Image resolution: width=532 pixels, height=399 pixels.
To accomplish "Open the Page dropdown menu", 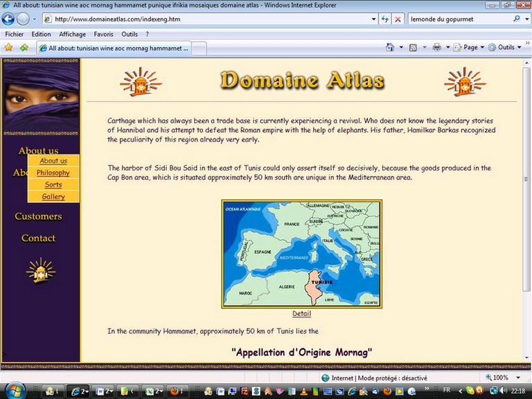I will [470, 47].
